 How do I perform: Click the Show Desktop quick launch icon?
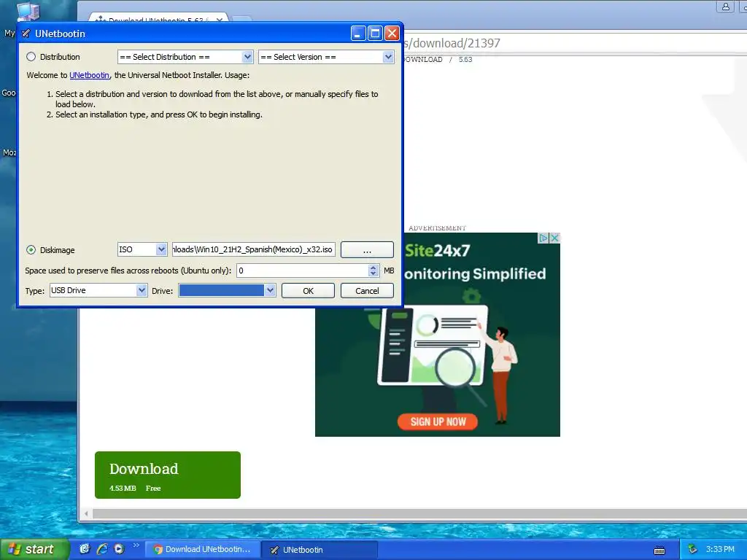click(85, 549)
